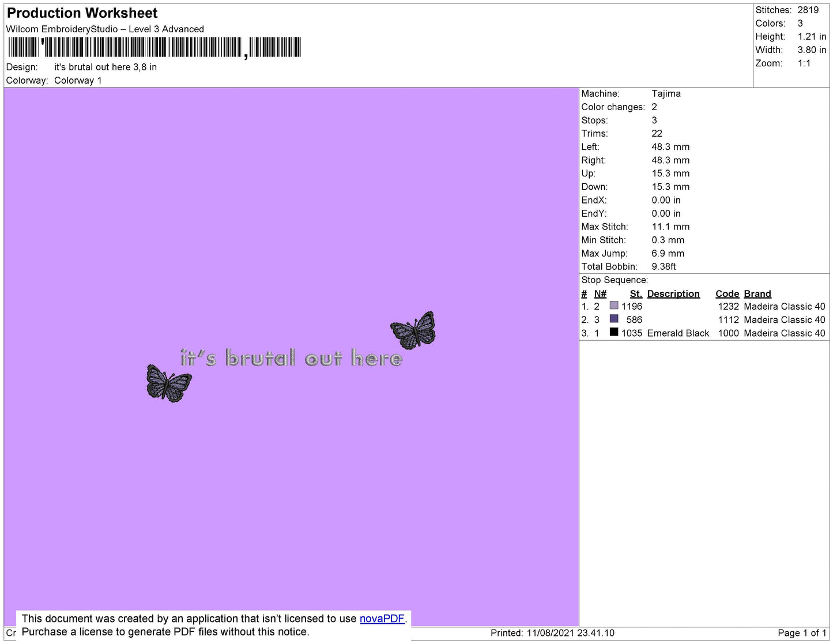Click the 'it's brutal out here' embroidered text
The height and width of the screenshot is (644, 833).
coord(291,358)
